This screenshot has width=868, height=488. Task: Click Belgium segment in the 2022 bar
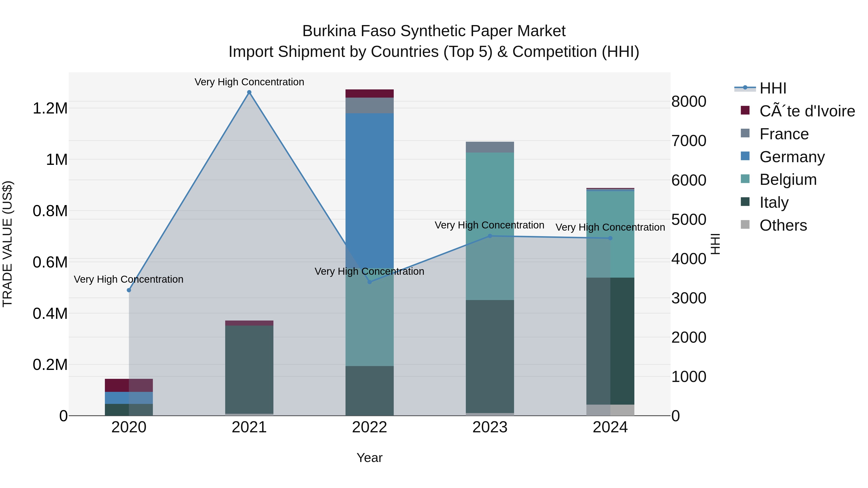point(370,317)
